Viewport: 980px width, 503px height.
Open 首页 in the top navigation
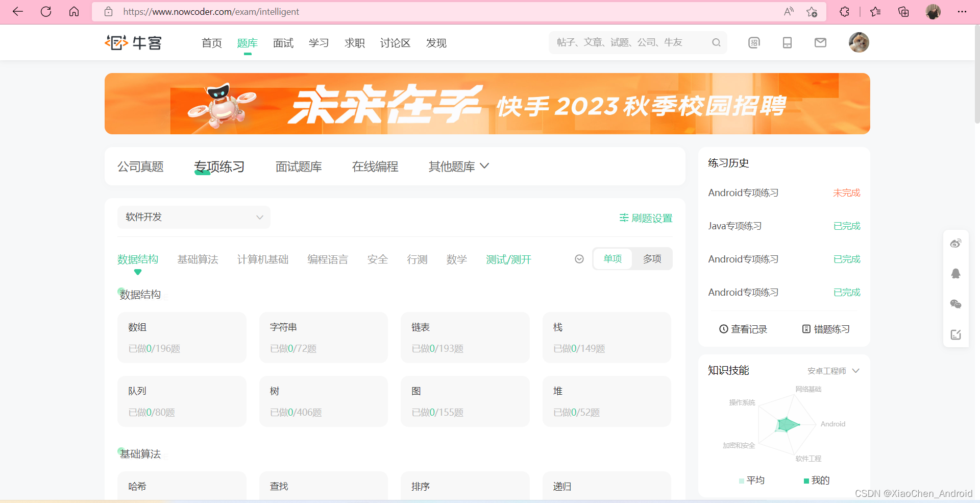(x=212, y=43)
